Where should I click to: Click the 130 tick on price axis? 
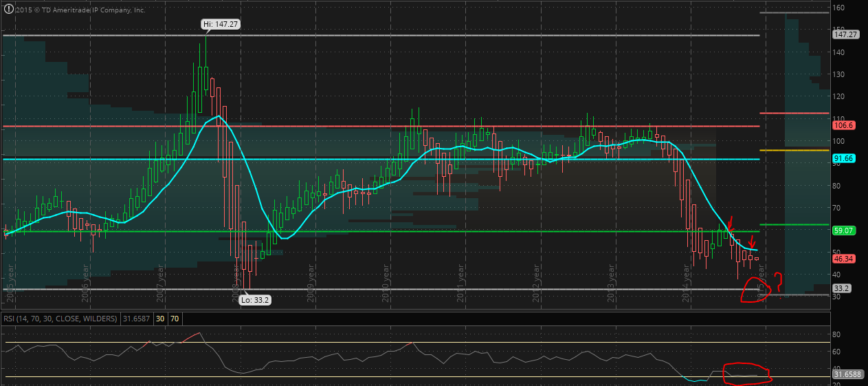(x=838, y=74)
